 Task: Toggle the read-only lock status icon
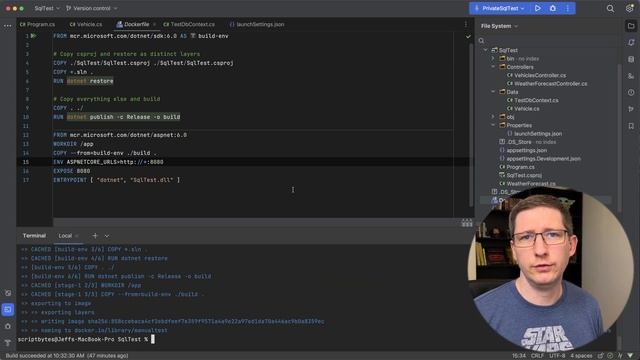coord(600,356)
